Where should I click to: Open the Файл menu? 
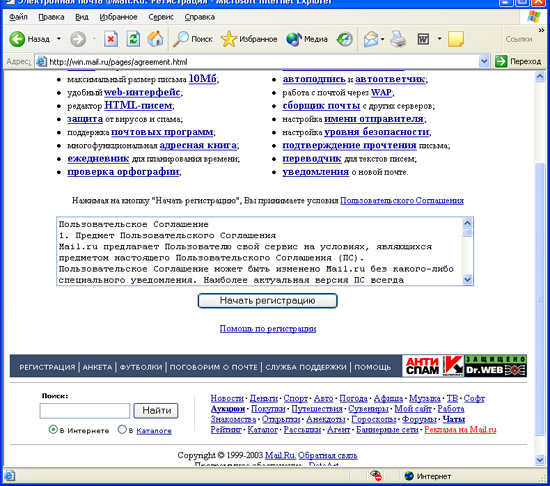pos(18,17)
